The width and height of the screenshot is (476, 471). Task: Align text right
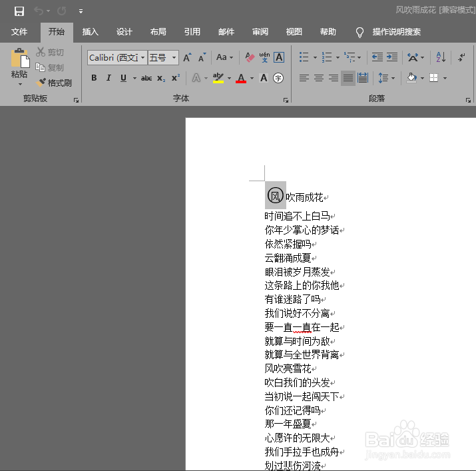click(x=334, y=78)
